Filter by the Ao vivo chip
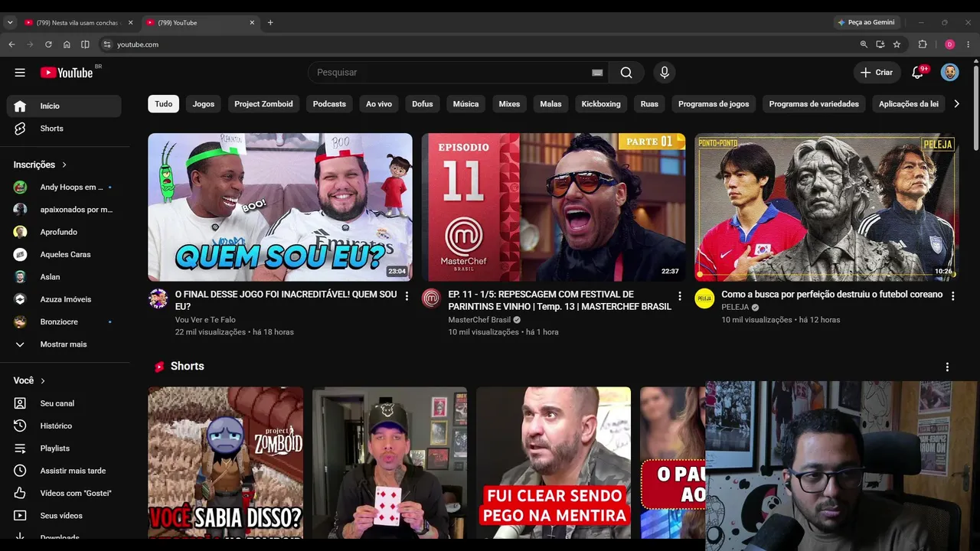Screen dimensions: 980x551 [x=379, y=104]
